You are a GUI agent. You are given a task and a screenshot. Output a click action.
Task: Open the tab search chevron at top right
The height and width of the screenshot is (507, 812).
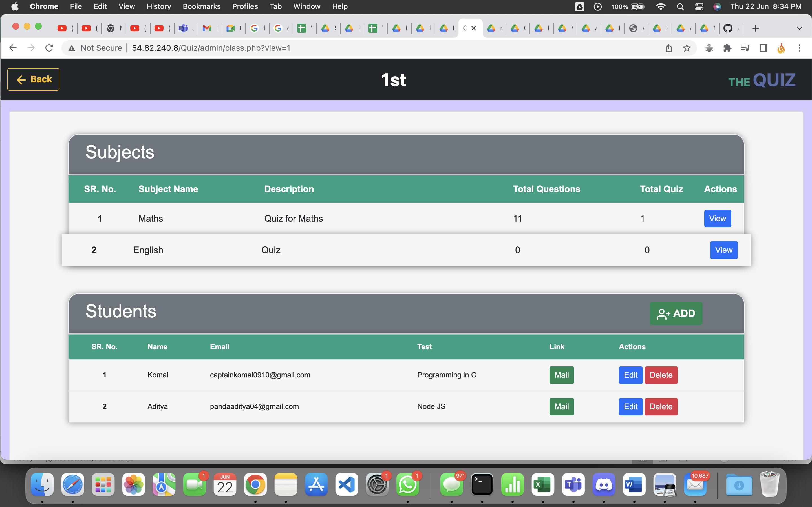click(800, 28)
